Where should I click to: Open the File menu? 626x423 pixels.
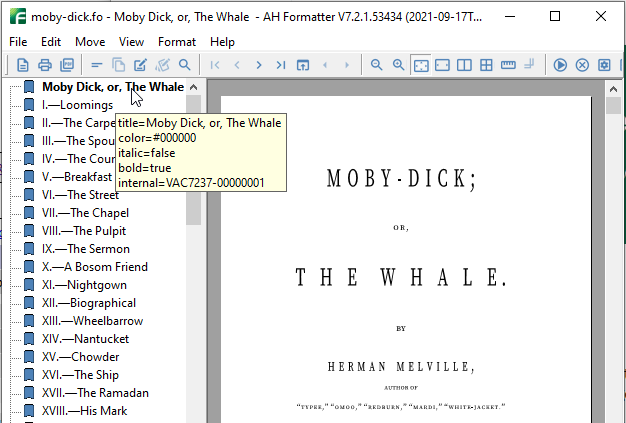tap(18, 42)
